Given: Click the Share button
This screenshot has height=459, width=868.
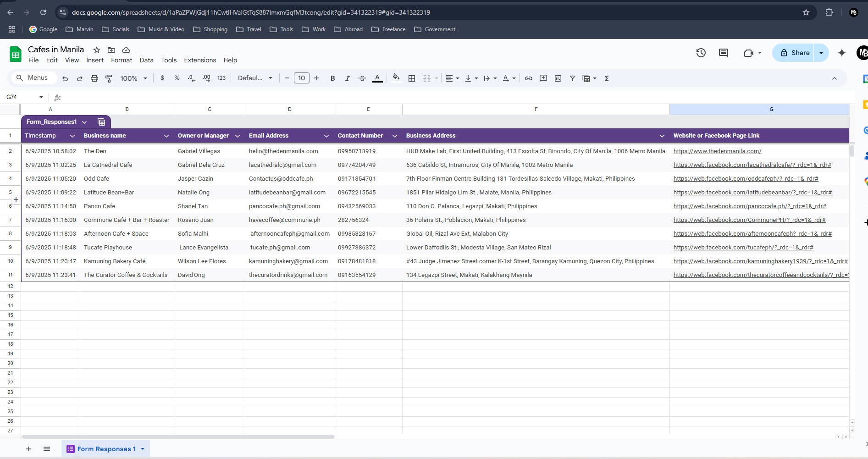Looking at the screenshot, I should tap(795, 53).
